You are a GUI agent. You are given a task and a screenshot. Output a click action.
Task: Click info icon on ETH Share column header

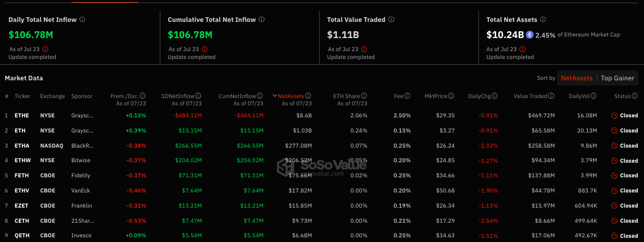tap(364, 96)
